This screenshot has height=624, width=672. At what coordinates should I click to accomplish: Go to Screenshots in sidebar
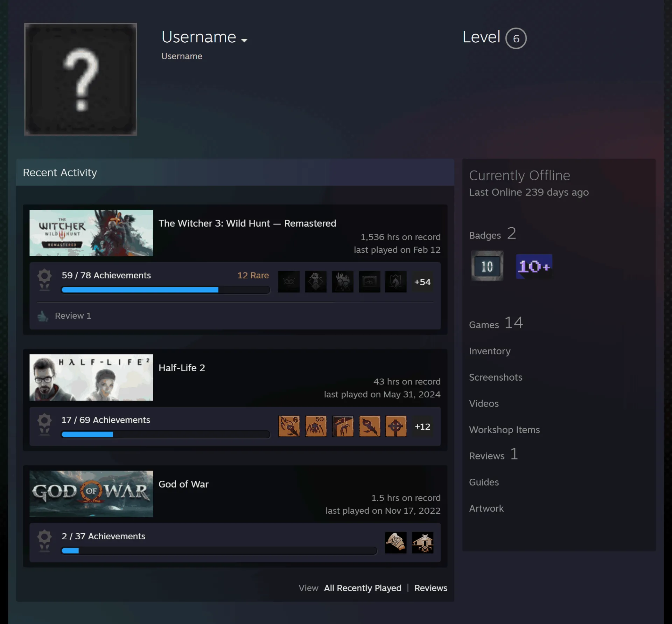tap(496, 377)
